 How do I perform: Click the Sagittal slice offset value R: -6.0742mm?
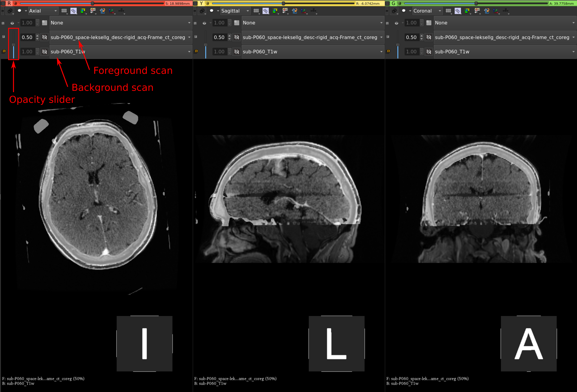[368, 3]
